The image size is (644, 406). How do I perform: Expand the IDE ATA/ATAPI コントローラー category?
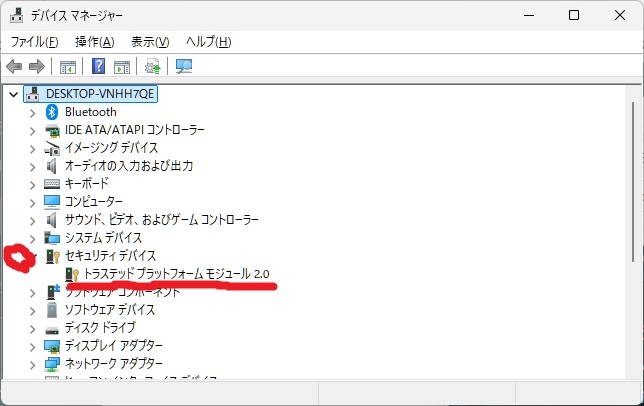32,130
